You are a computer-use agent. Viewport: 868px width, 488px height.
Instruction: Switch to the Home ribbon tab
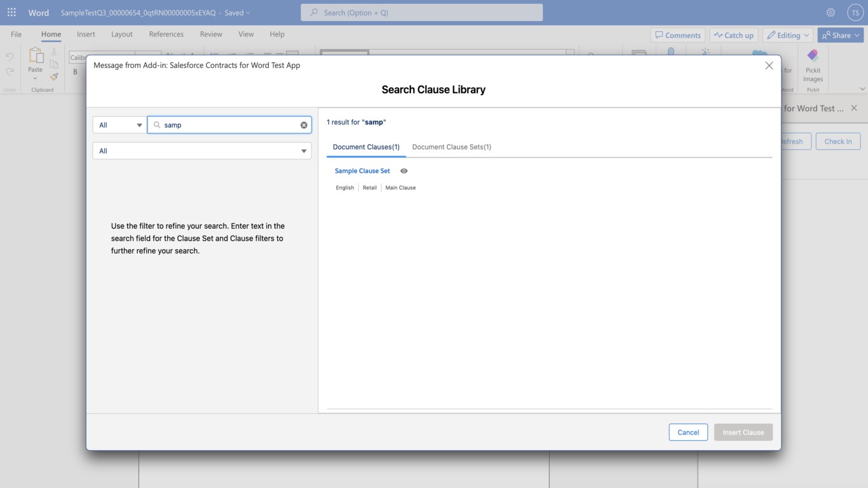(51, 34)
